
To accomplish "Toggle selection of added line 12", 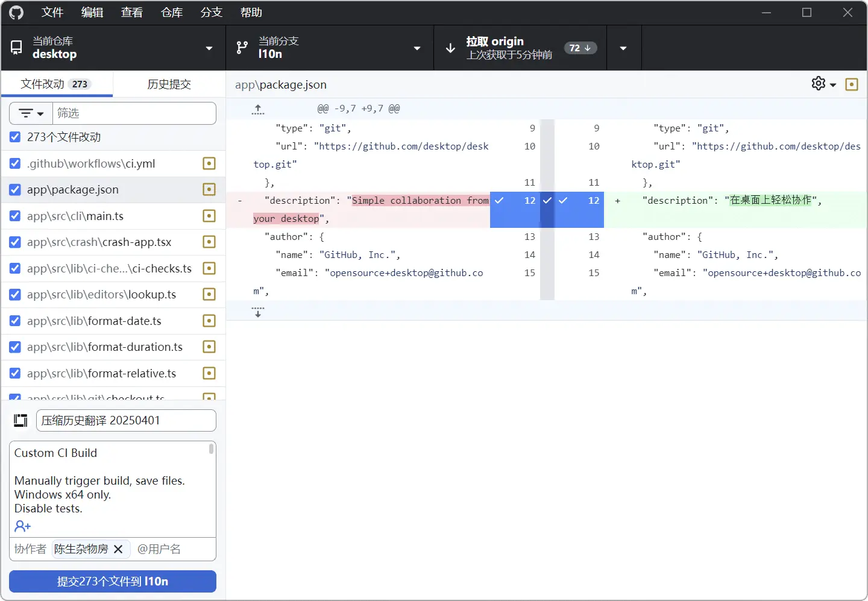I will [x=579, y=209].
